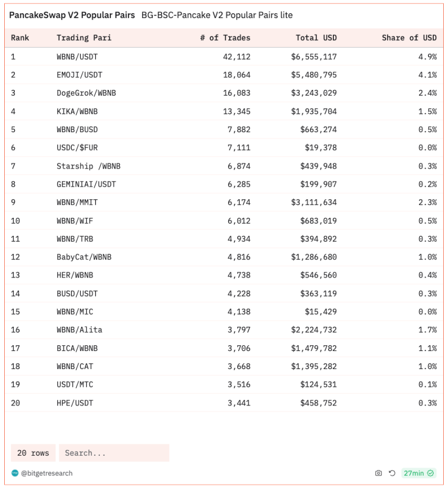Image resolution: width=448 pixels, height=488 pixels.
Task: Select the EMOJI/USDT pair cell
Action: 79,75
